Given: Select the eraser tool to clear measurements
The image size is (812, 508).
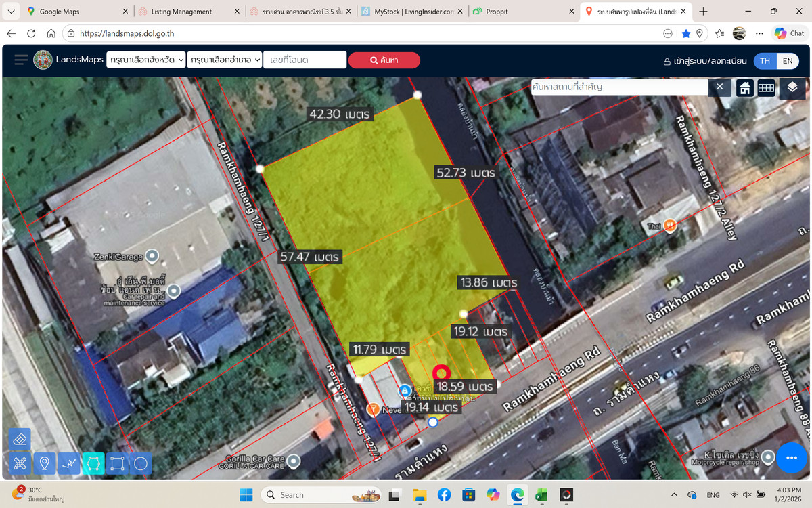Looking at the screenshot, I should point(19,439).
